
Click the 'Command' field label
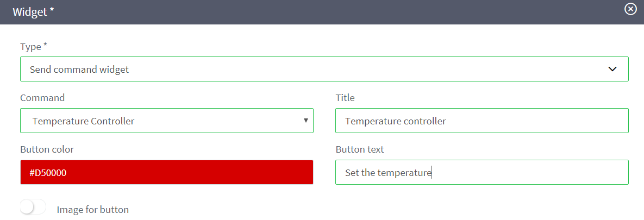pos(42,98)
